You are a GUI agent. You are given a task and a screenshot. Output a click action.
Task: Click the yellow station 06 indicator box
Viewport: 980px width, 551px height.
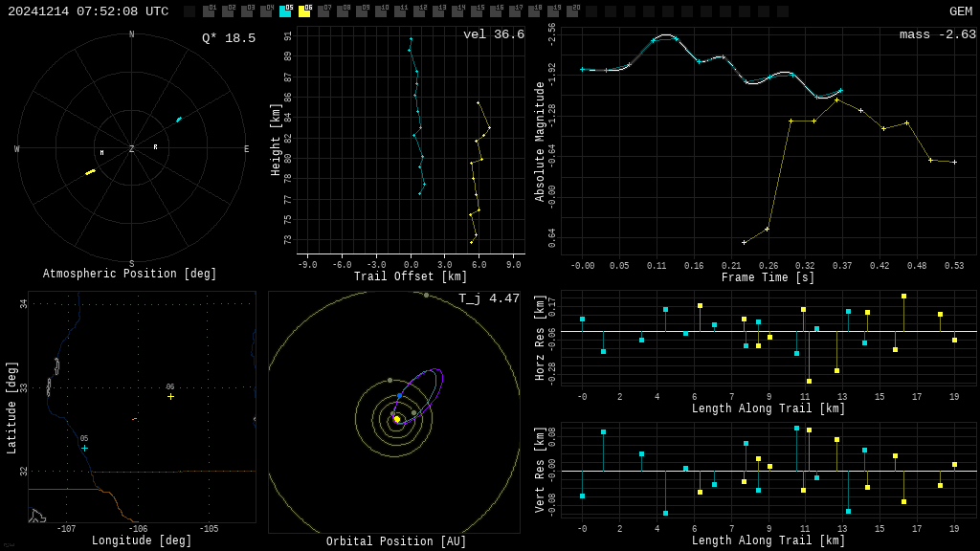(x=304, y=11)
